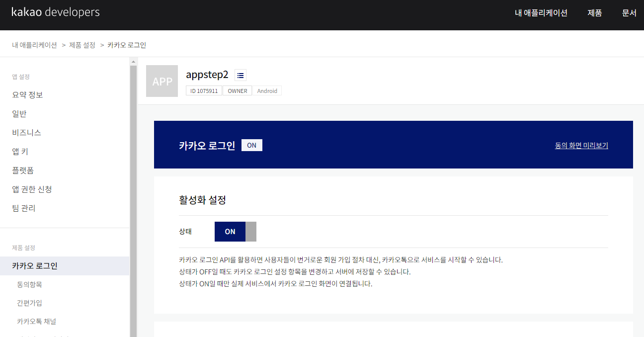Toggle the 상태 ON switch

pos(236,232)
